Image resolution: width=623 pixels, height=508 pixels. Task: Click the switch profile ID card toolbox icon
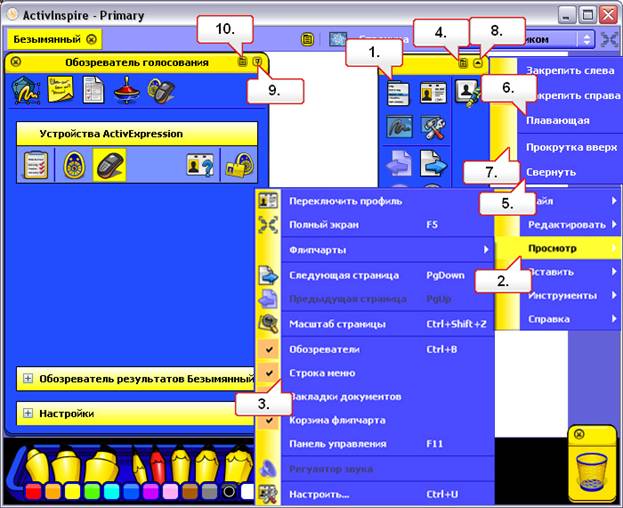(x=433, y=93)
